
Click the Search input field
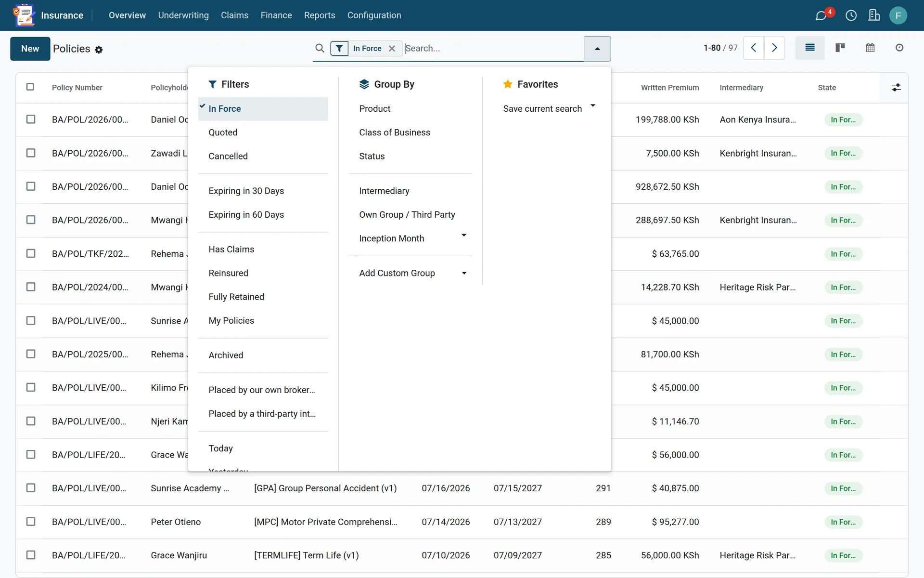pos(493,48)
